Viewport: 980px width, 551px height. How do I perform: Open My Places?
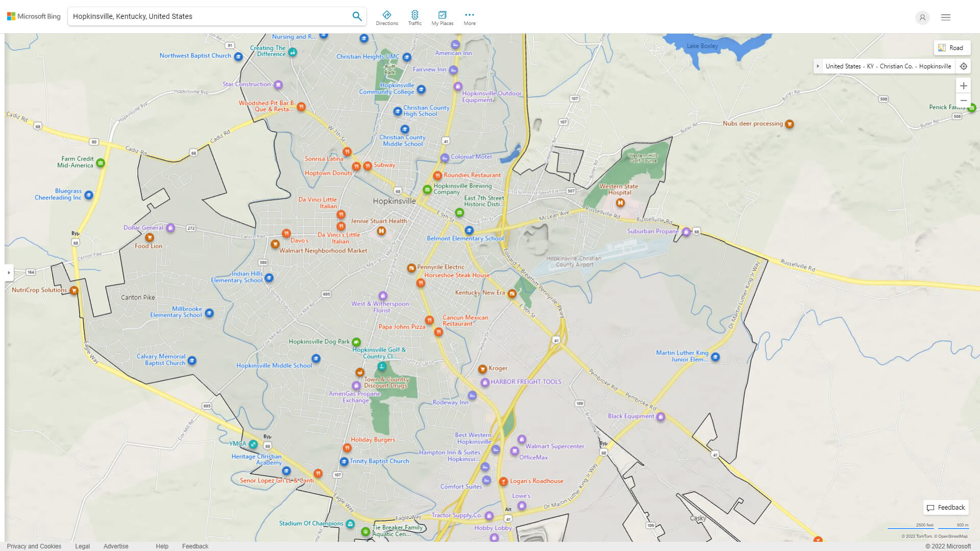pyautogui.click(x=442, y=17)
